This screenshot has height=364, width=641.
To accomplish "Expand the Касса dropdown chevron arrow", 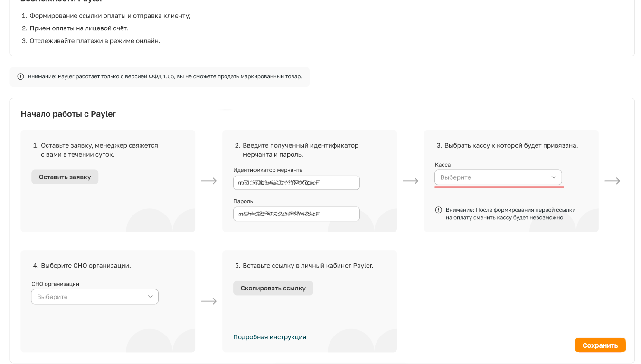I will pos(554,177).
